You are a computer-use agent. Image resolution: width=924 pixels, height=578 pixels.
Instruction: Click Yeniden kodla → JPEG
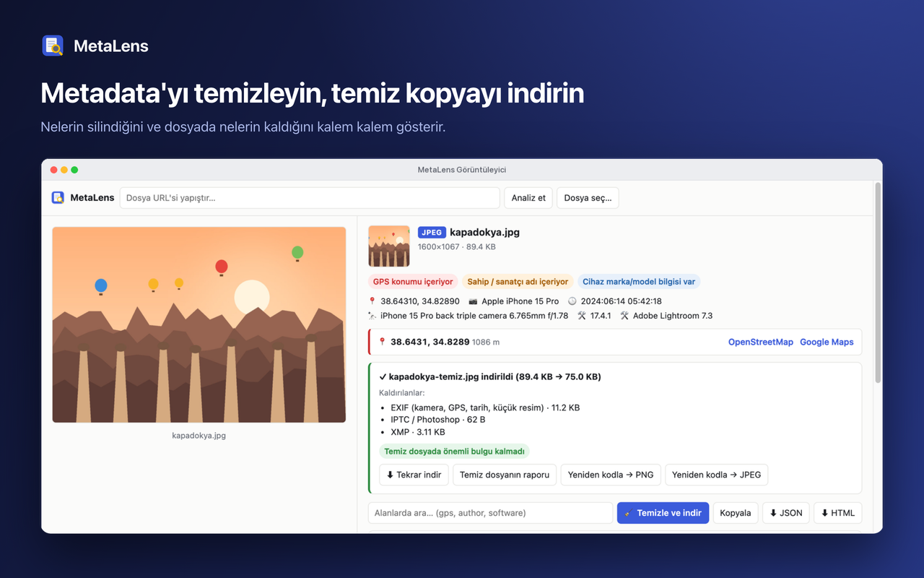(716, 475)
